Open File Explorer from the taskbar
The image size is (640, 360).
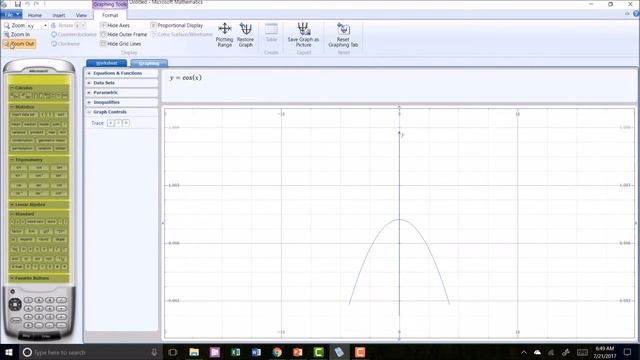point(194,352)
